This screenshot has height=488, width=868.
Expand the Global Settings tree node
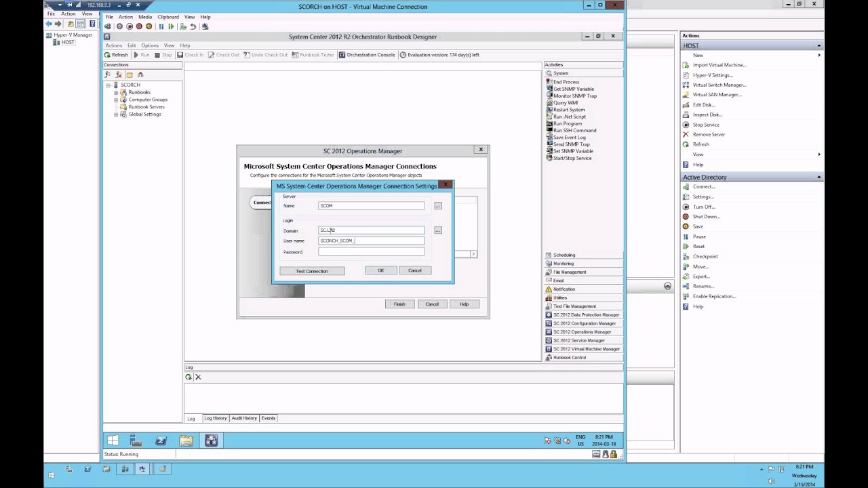click(x=116, y=114)
